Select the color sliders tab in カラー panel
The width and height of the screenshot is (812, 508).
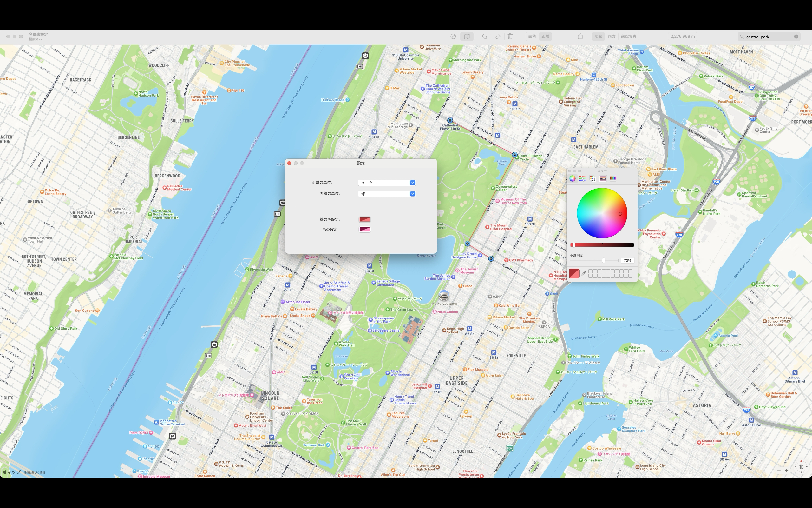point(582,178)
